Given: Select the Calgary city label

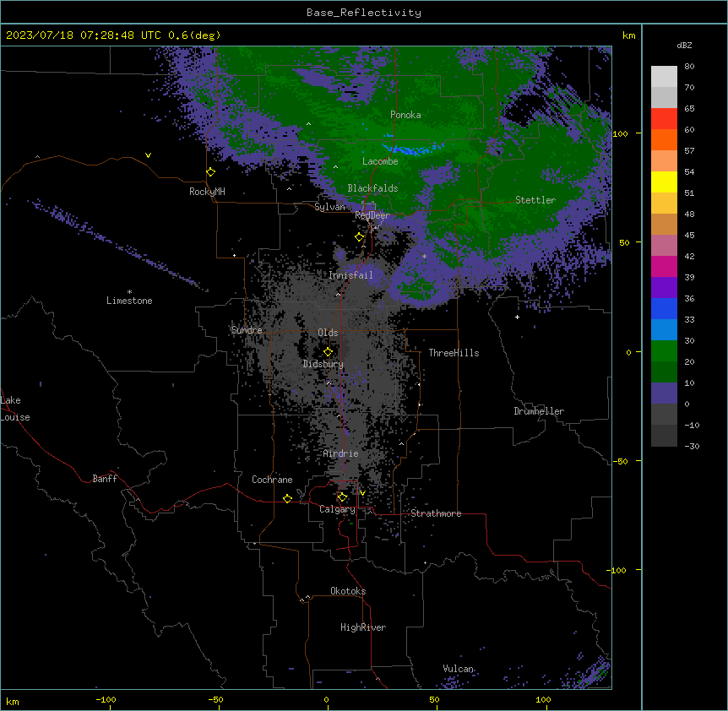Looking at the screenshot, I should click(337, 509).
